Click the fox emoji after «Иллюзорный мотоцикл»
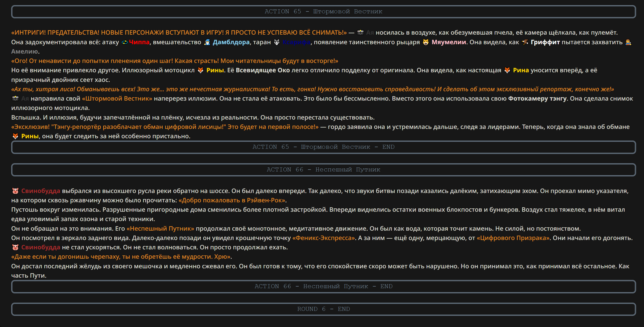This screenshot has width=644, height=327. [x=201, y=70]
